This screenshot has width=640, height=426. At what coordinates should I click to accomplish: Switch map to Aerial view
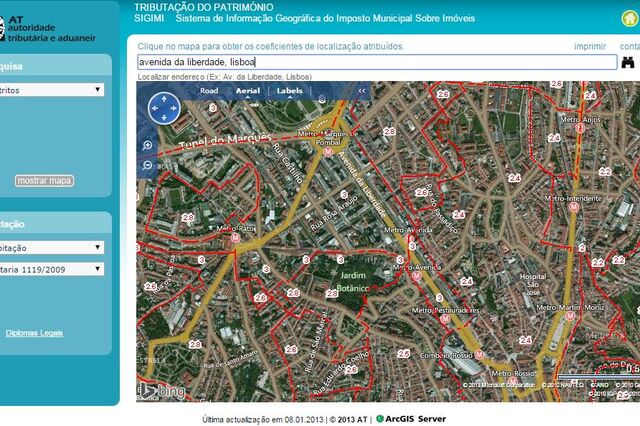(x=248, y=91)
